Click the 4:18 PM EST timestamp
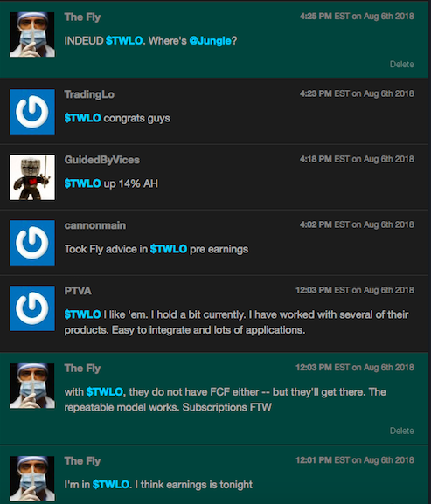The height and width of the screenshot is (504, 431). pyautogui.click(x=357, y=159)
